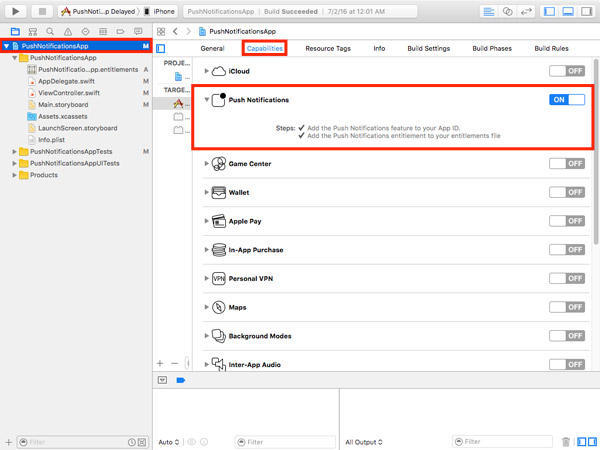
Task: Open the find navigator magnifier
Action: pyautogui.click(x=50, y=31)
